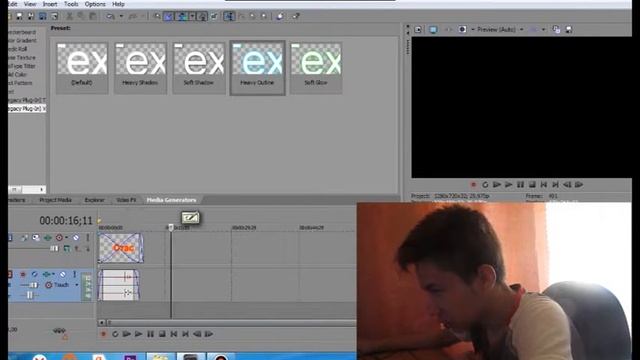
Task: Go to start in preview transport
Action: 544,184
